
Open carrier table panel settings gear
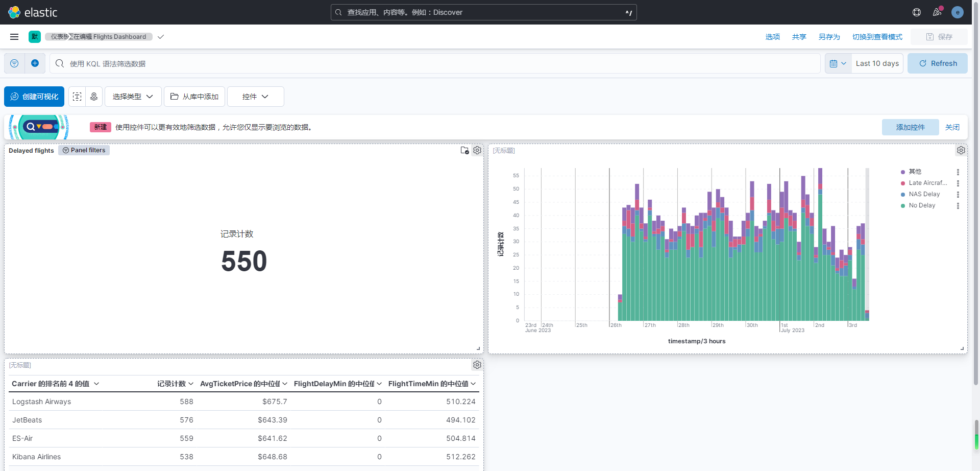(477, 365)
